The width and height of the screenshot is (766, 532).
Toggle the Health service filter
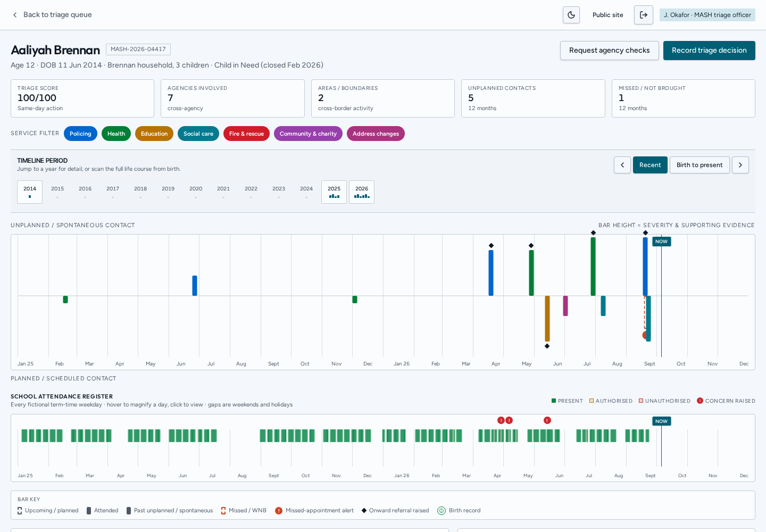pos(116,134)
